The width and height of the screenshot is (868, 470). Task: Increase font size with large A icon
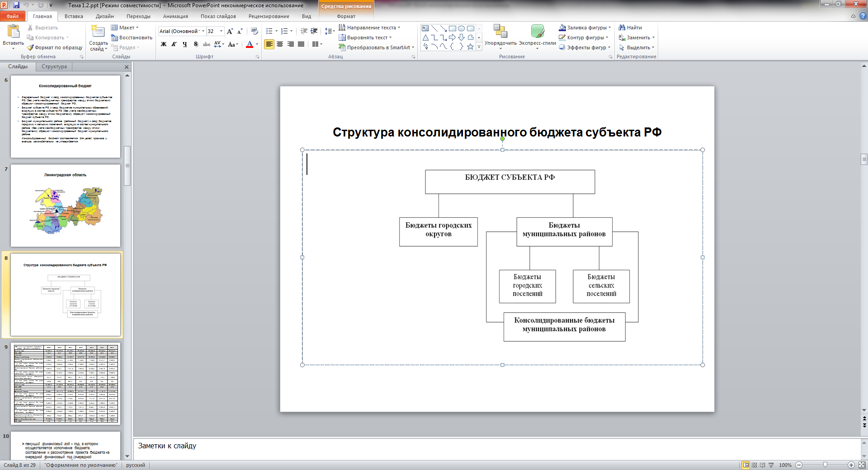(x=230, y=31)
